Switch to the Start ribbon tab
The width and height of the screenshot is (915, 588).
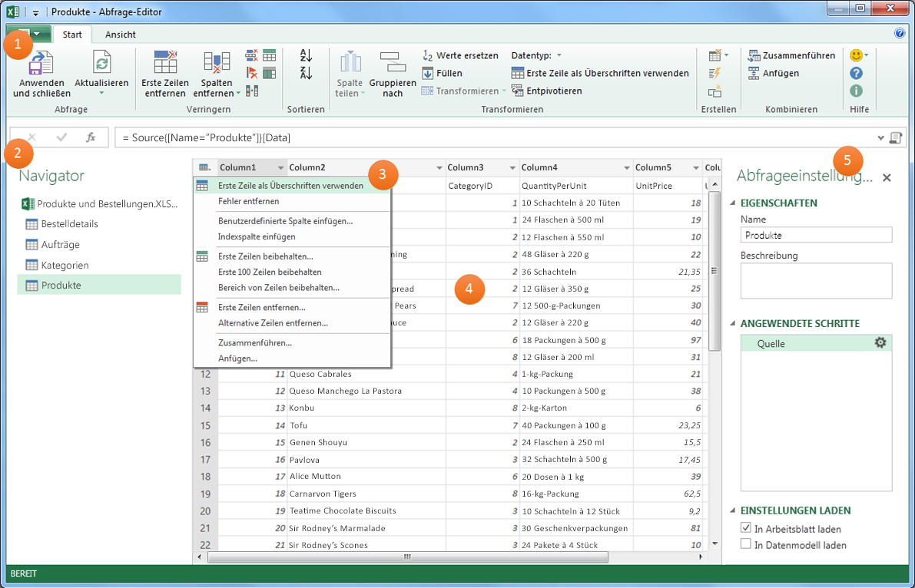[72, 35]
